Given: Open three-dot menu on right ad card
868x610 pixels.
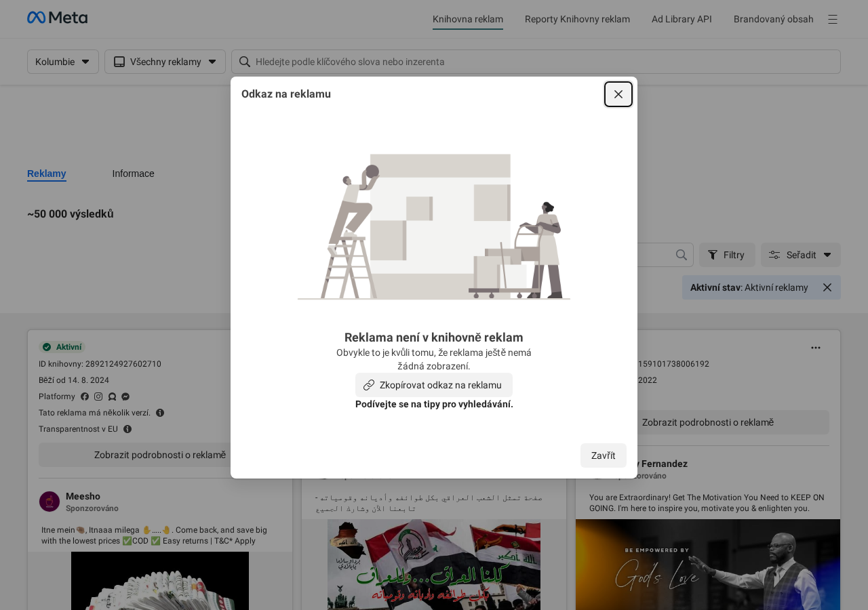Looking at the screenshot, I should tap(815, 348).
